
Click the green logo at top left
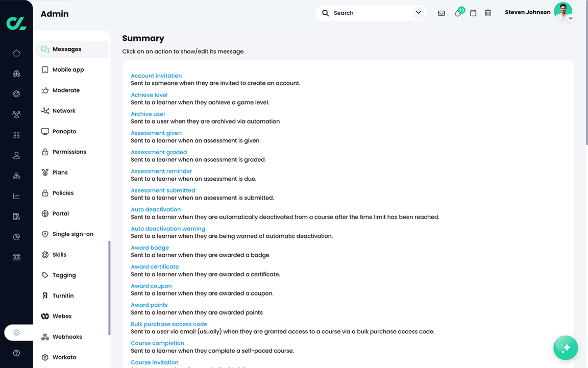pos(16,23)
